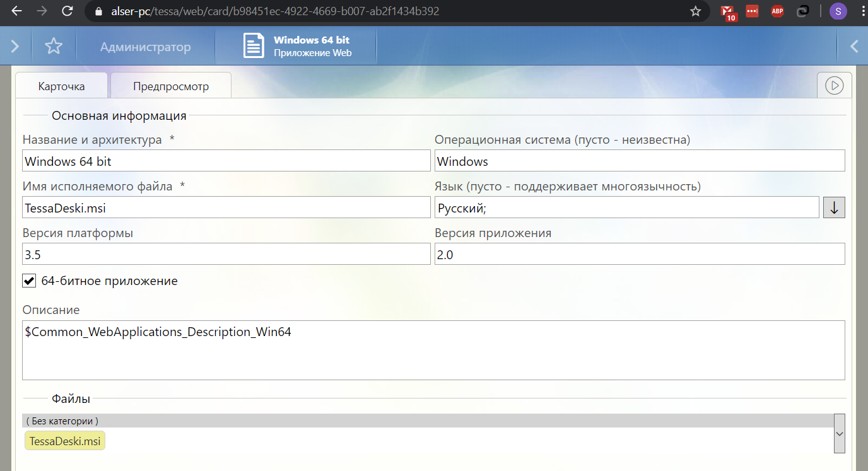Bookmark this page with star icon
The width and height of the screenshot is (868, 471).
(695, 11)
